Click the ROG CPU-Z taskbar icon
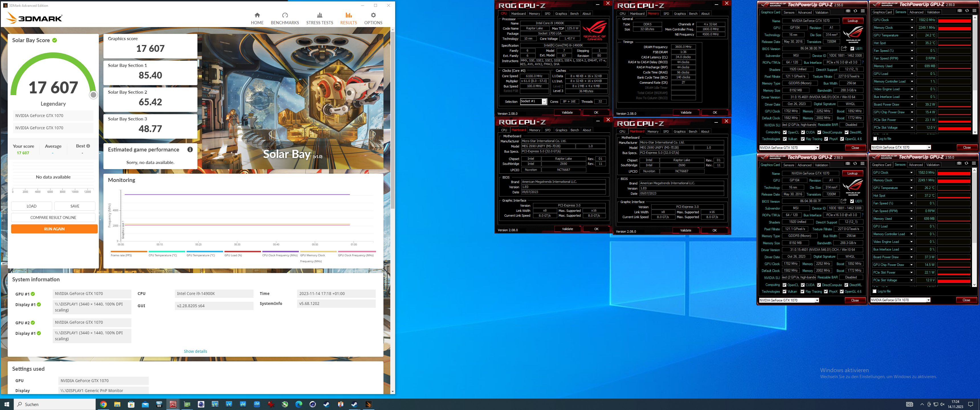Image resolution: width=980 pixels, height=410 pixels. coord(173,404)
